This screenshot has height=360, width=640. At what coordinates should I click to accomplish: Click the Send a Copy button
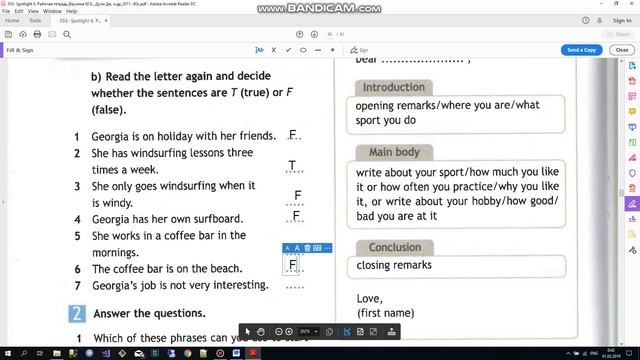tap(582, 50)
